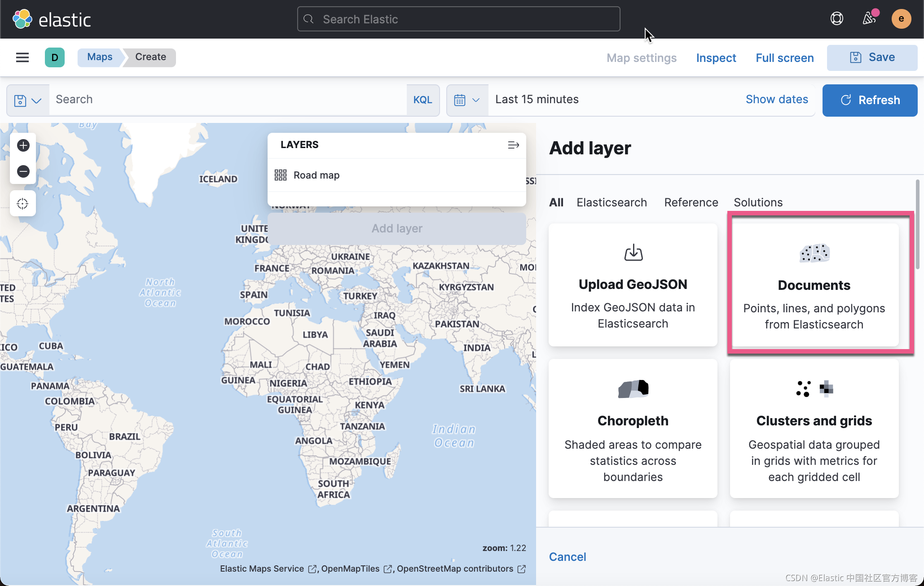Open the Inspect panel
The height and width of the screenshot is (586, 924).
coord(716,58)
